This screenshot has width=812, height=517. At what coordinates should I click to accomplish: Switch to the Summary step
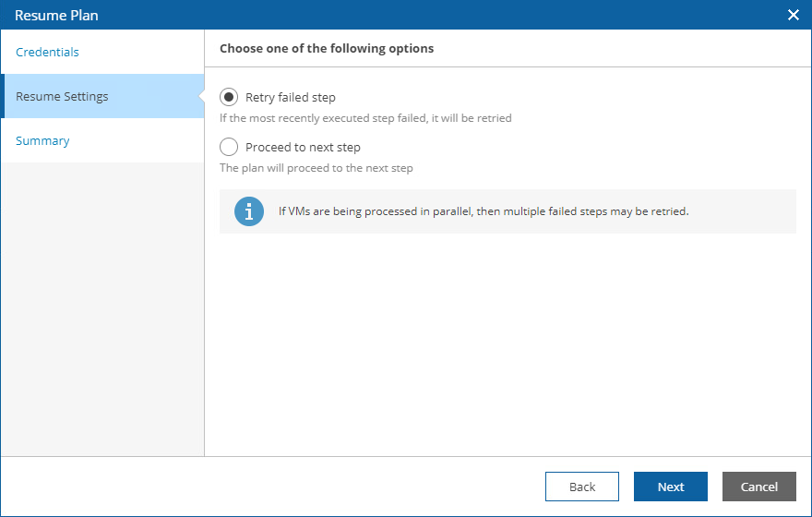(x=42, y=140)
